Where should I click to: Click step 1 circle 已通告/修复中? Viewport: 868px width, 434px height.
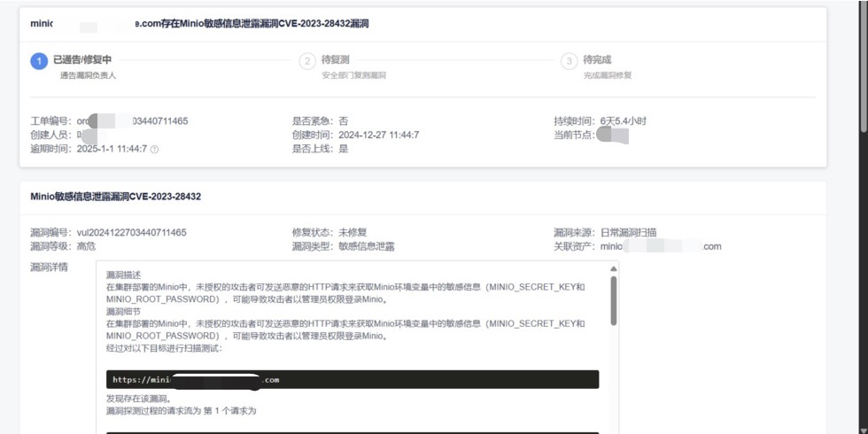[39, 61]
